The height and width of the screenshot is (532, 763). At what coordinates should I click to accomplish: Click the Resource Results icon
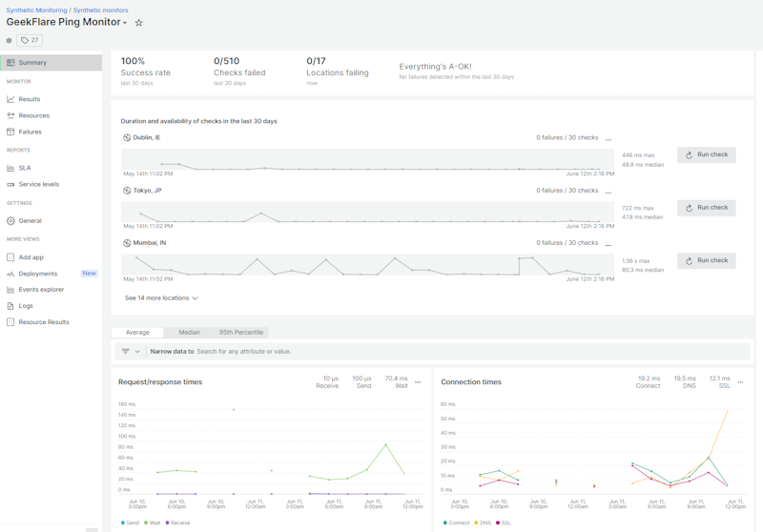click(x=10, y=322)
